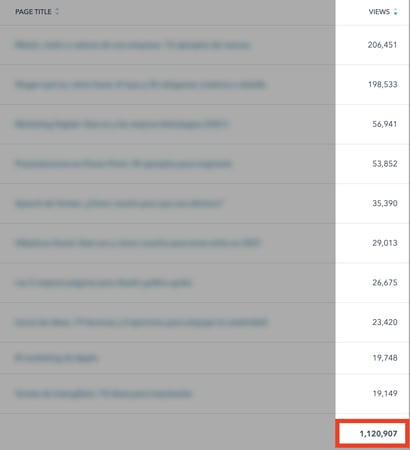This screenshot has width=410, height=450.
Task: Click the 35,390 views value
Action: pos(385,203)
